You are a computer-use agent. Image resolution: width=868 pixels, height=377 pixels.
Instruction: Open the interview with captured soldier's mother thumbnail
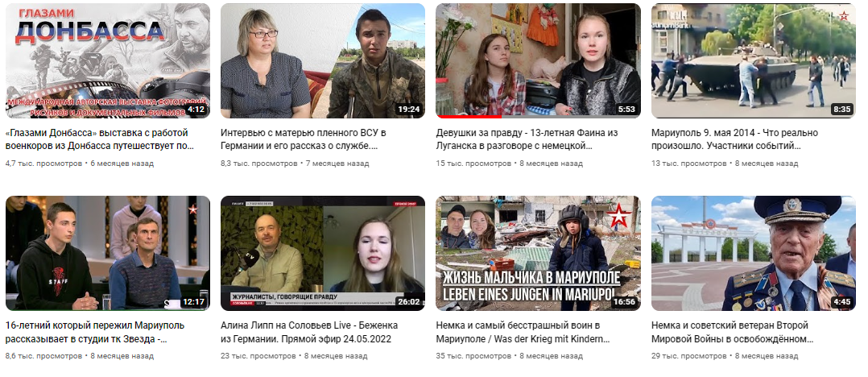tap(323, 61)
